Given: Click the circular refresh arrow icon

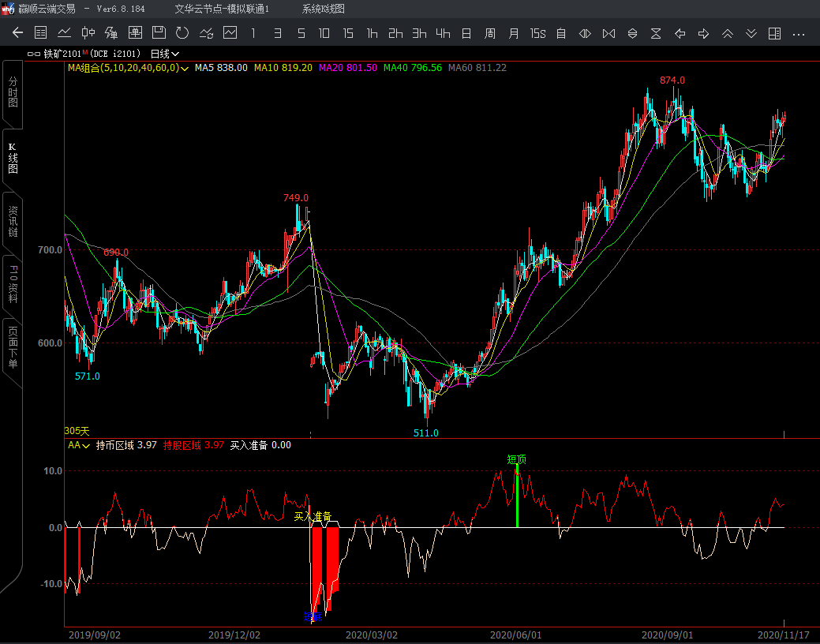Looking at the screenshot, I should click(x=182, y=33).
